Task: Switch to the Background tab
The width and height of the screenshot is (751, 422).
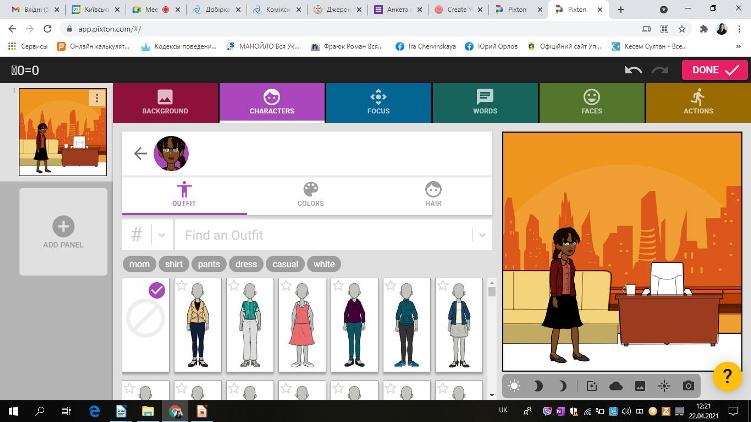Action: [x=165, y=102]
